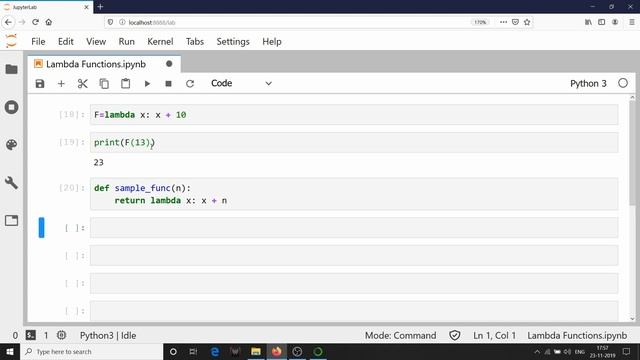The width and height of the screenshot is (640, 360).
Task: Click the terminal count status bar icon
Action: (31, 336)
